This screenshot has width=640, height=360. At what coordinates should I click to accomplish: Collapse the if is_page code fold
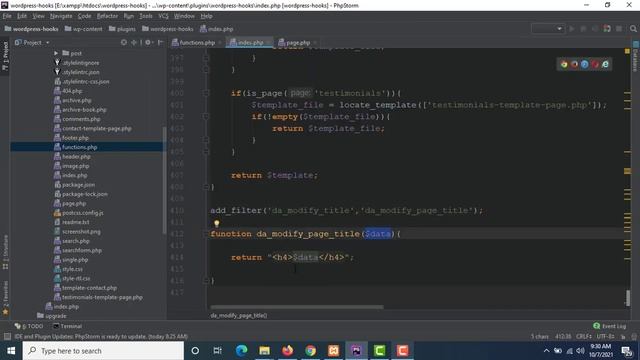[206, 93]
